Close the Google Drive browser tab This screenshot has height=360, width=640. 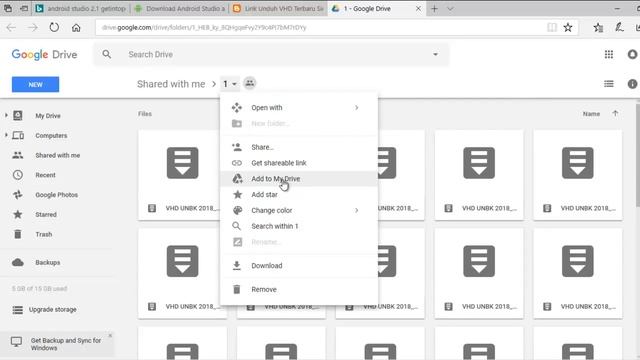(x=418, y=9)
